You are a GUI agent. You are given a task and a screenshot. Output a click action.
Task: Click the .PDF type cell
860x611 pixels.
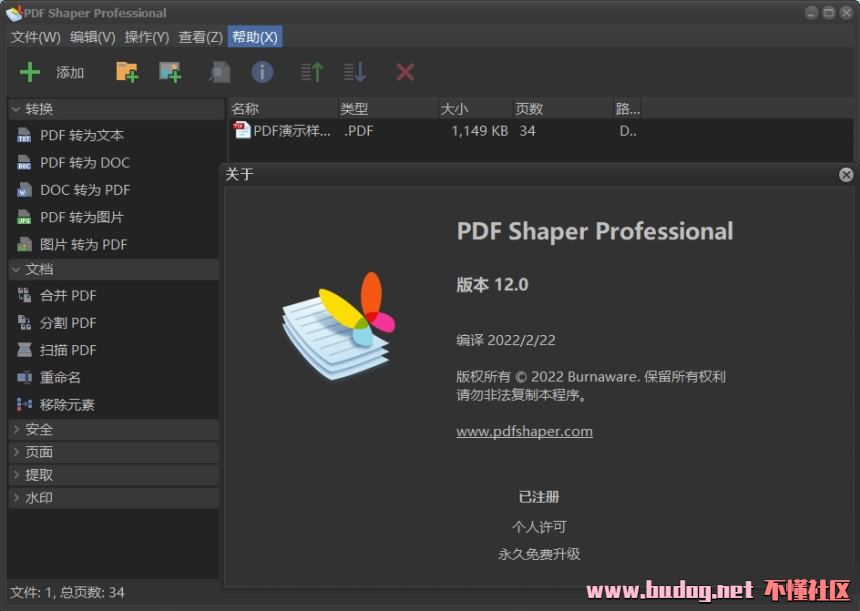358,131
